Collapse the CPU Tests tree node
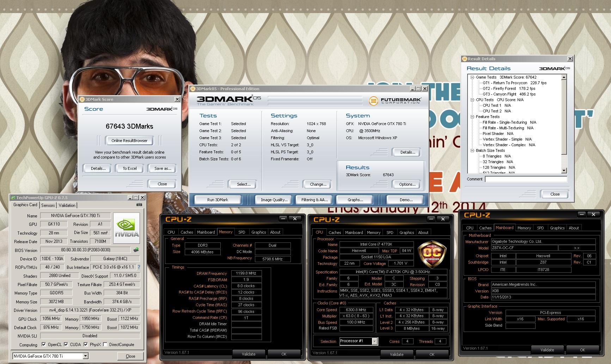Screen dimensions: 611x364 [472, 100]
